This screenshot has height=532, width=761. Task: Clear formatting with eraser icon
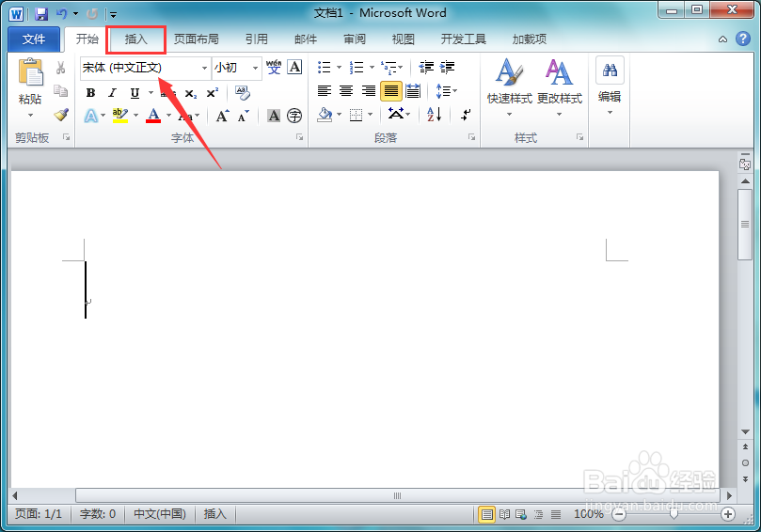click(242, 93)
